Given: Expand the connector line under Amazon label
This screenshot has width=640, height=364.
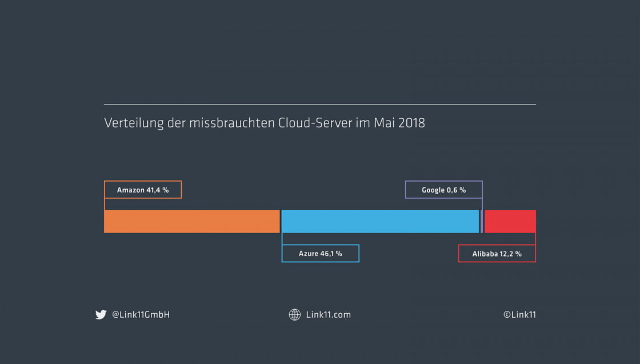Looking at the screenshot, I should tap(105, 204).
